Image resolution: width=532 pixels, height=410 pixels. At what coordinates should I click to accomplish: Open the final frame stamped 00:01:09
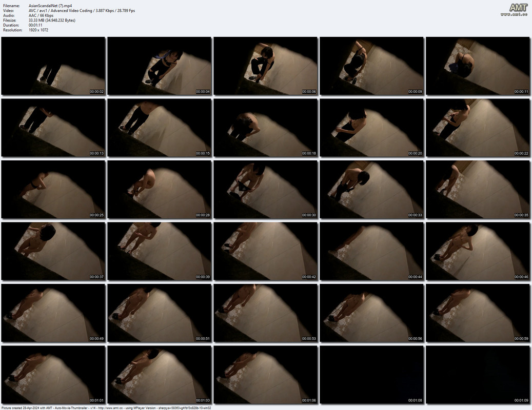(x=478, y=375)
